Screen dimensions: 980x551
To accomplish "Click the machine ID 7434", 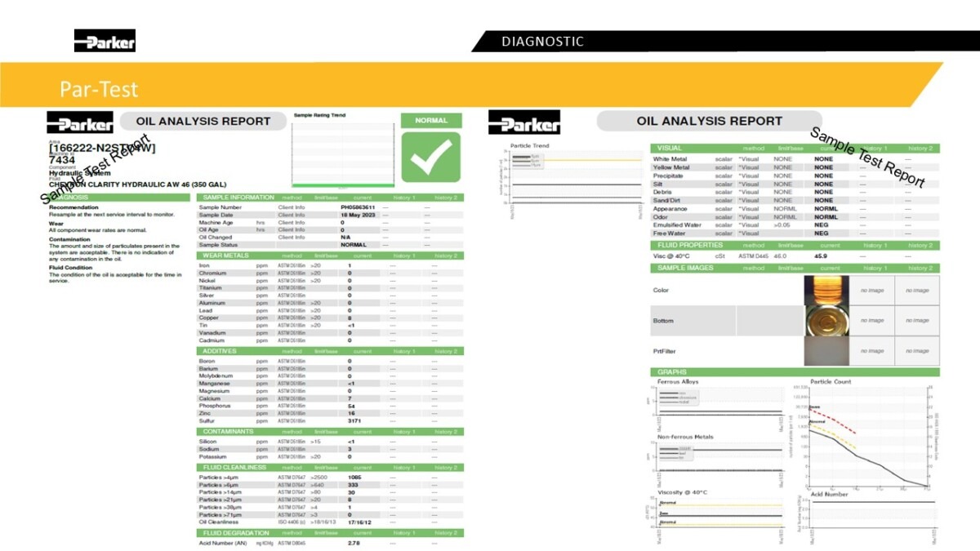I will (x=63, y=160).
